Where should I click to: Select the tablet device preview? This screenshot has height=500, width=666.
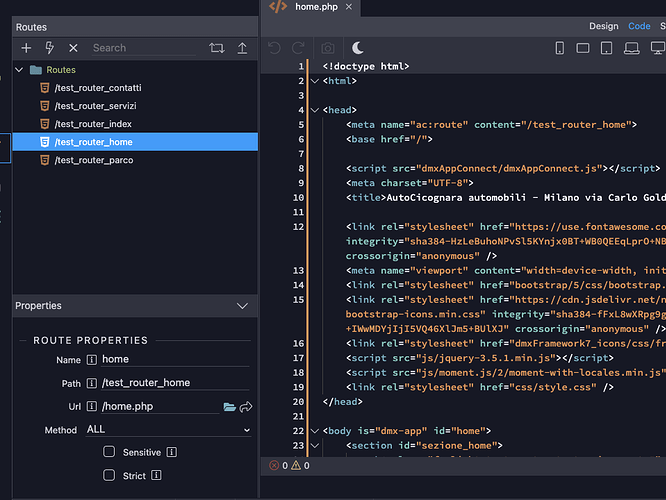(607, 48)
